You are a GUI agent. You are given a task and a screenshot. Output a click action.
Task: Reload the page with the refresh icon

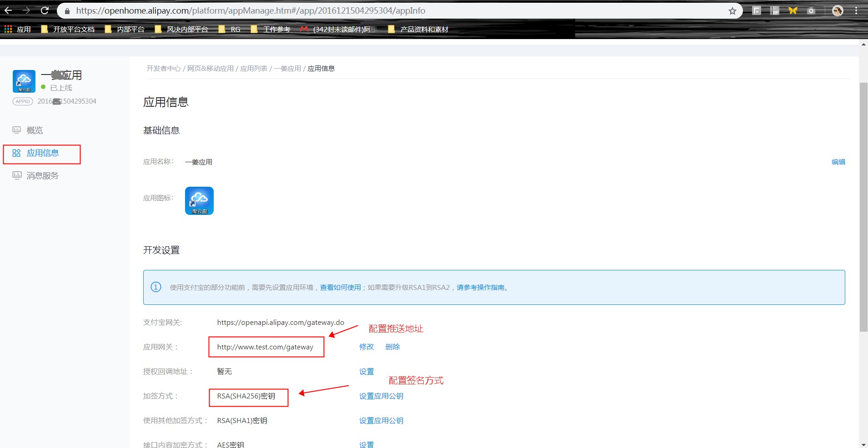pyautogui.click(x=45, y=10)
